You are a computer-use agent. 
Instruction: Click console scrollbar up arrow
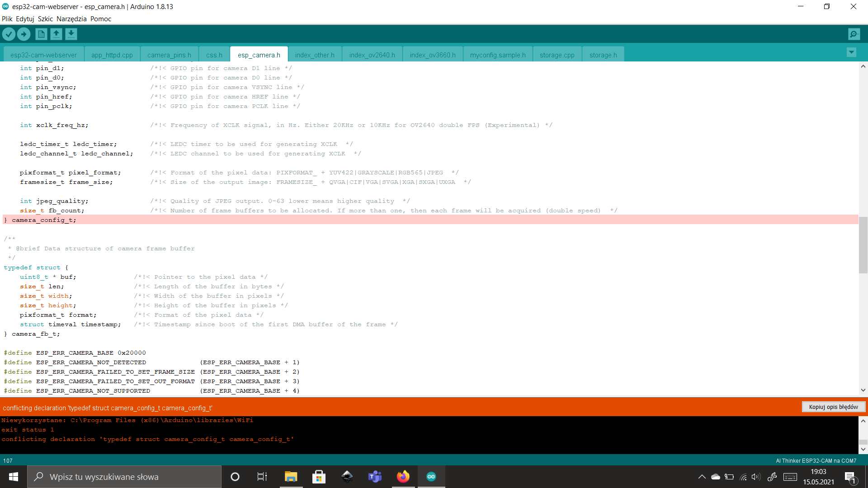click(863, 421)
